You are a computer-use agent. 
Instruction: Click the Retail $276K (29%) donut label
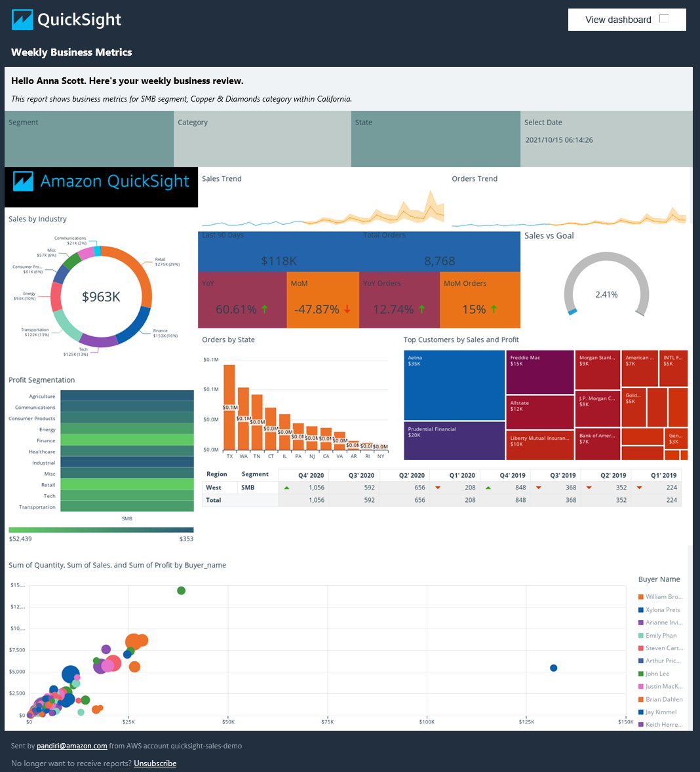[167, 262]
